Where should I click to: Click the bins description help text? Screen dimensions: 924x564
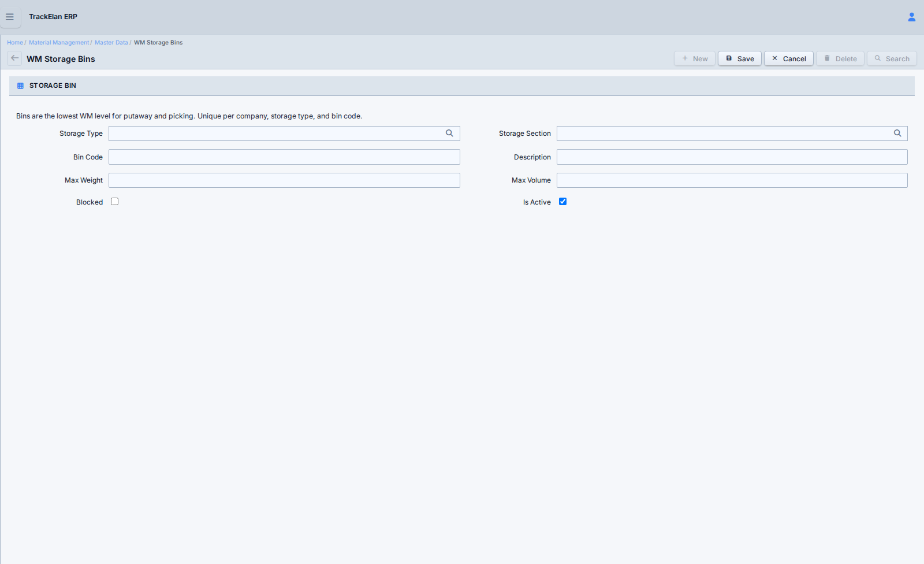[x=189, y=116]
